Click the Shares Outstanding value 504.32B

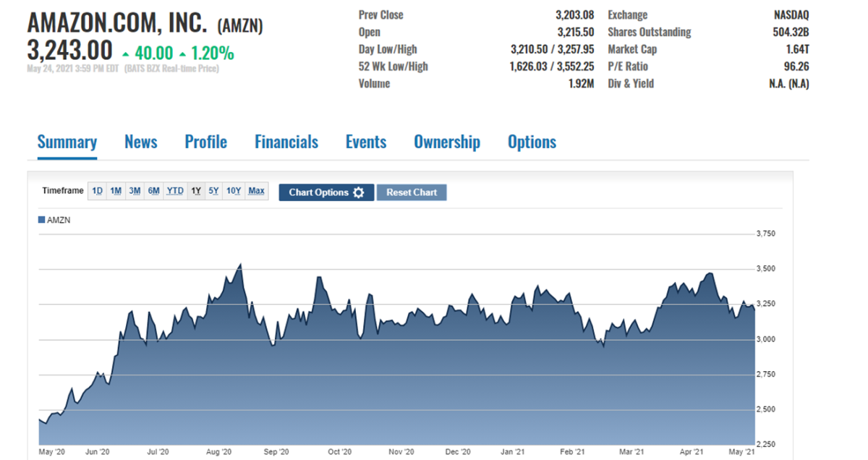pyautogui.click(x=791, y=32)
